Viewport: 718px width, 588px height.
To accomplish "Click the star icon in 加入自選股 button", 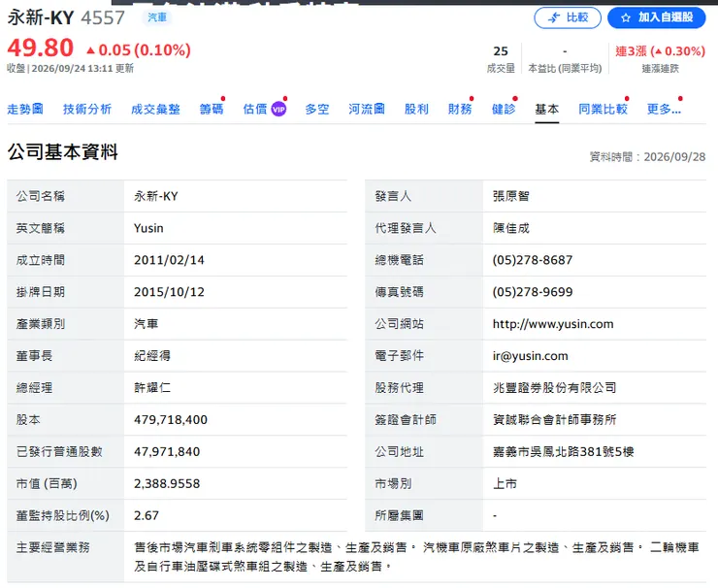I will pyautogui.click(x=626, y=17).
